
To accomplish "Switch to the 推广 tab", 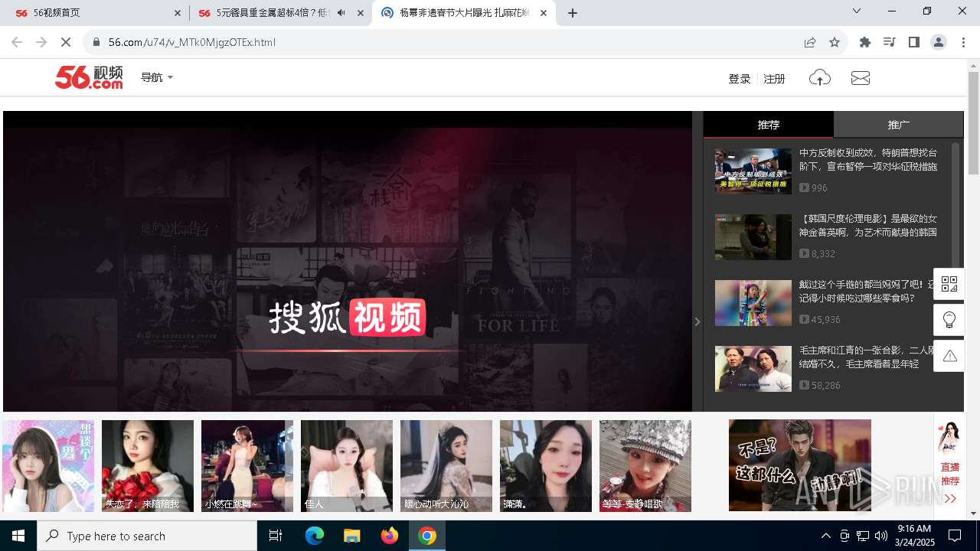I will pos(898,124).
